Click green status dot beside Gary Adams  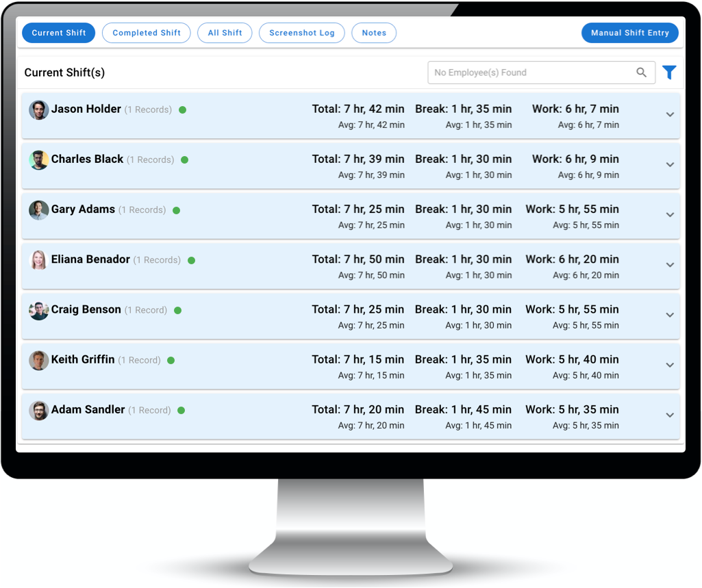[x=176, y=210]
